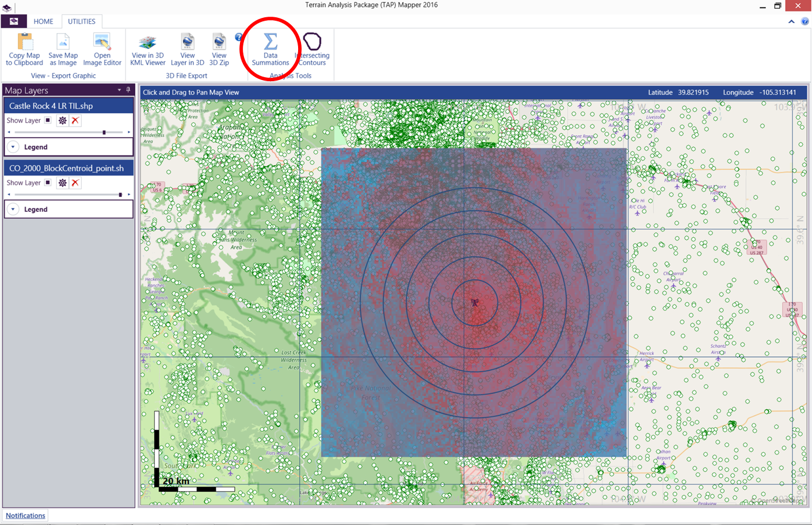The image size is (812, 525).
Task: Open the Notifications link
Action: (x=25, y=516)
